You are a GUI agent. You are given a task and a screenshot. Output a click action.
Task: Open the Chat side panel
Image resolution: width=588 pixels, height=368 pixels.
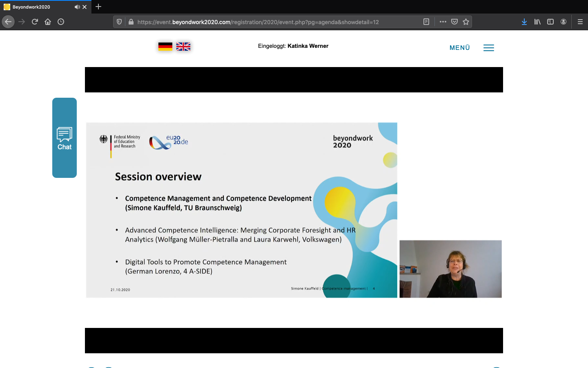(x=65, y=138)
